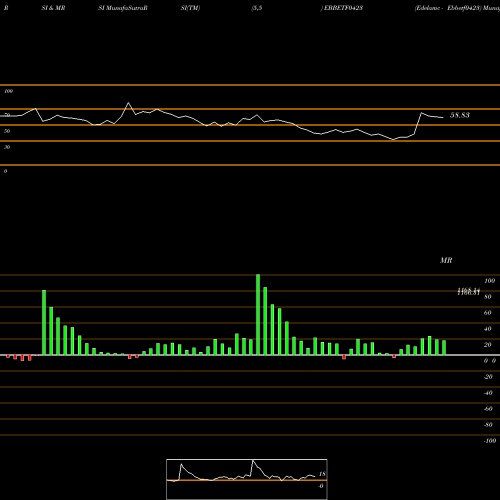500x500 pixels.
Task: Click the MR label above the histogram axis
Action: tap(446, 260)
